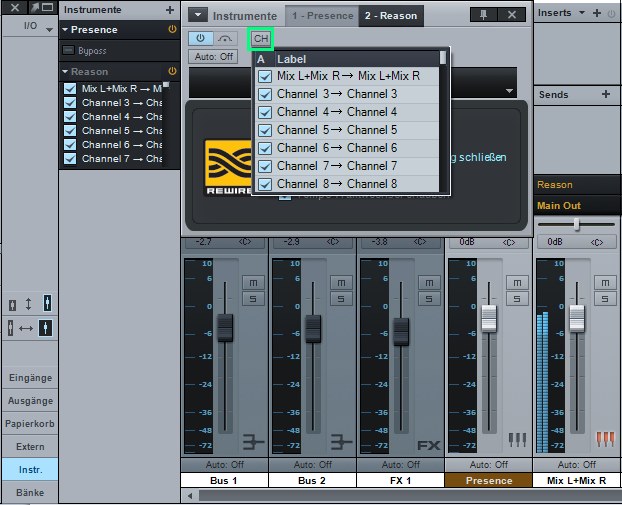Toggle Presence Bypass button
This screenshot has width=622, height=505.
[x=69, y=50]
